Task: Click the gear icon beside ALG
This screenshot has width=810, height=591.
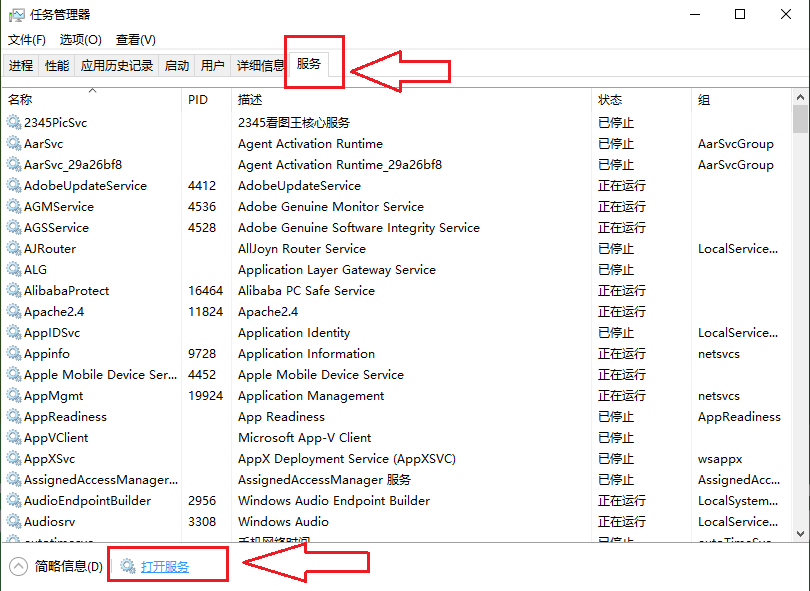Action: (13, 270)
